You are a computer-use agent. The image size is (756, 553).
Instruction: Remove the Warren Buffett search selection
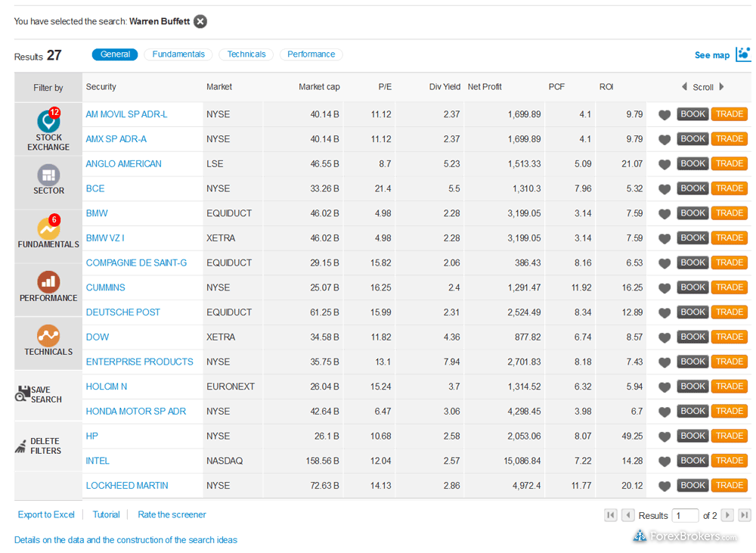click(200, 21)
